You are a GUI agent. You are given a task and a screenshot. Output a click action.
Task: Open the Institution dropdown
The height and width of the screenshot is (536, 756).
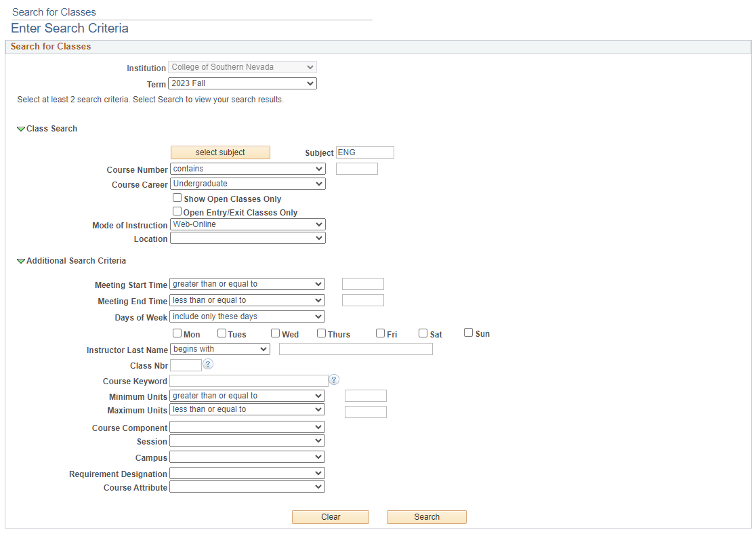coord(243,67)
